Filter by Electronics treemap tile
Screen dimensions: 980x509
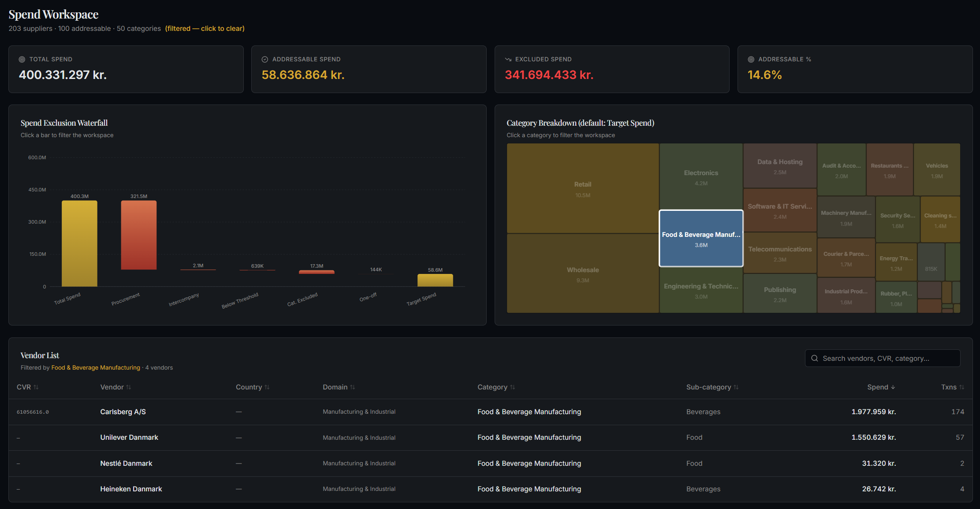(701, 176)
